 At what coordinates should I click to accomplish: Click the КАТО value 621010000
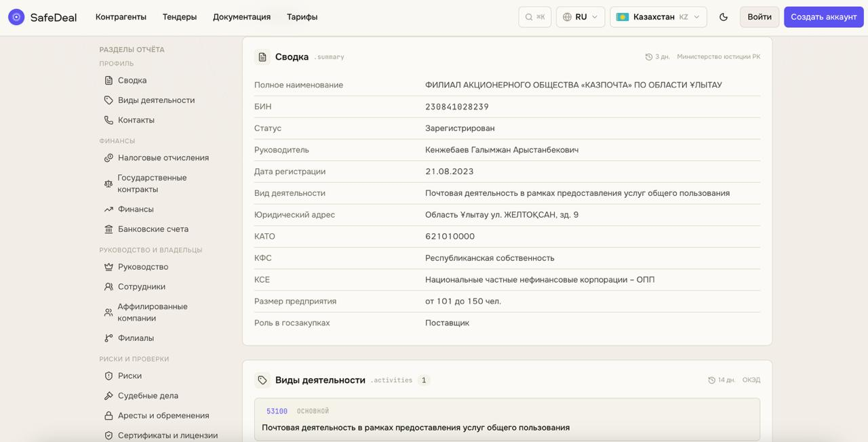tap(450, 237)
